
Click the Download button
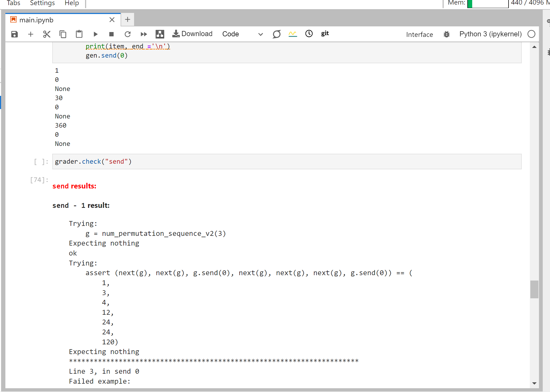(x=192, y=34)
